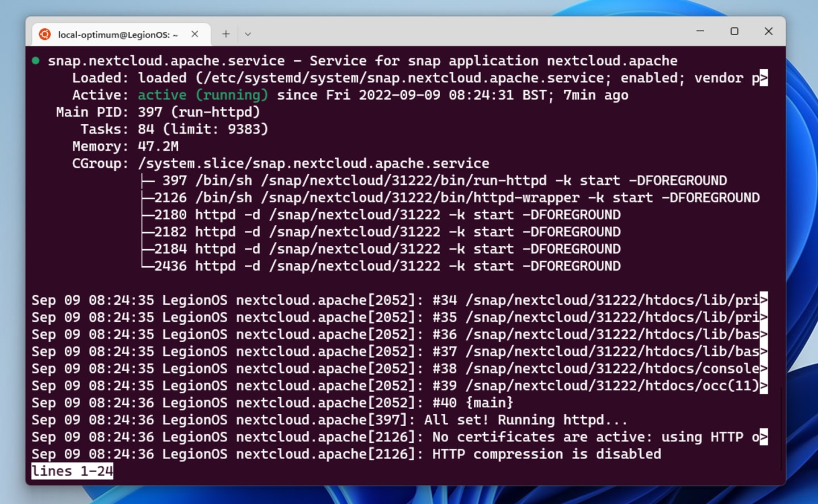Click 'All set! Running httpd...' log line

pos(329,419)
